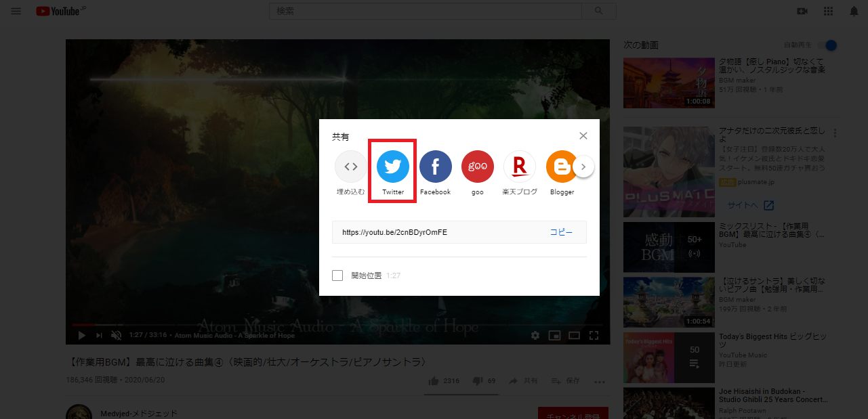
Task: Enter full screen mode
Action: click(x=594, y=335)
